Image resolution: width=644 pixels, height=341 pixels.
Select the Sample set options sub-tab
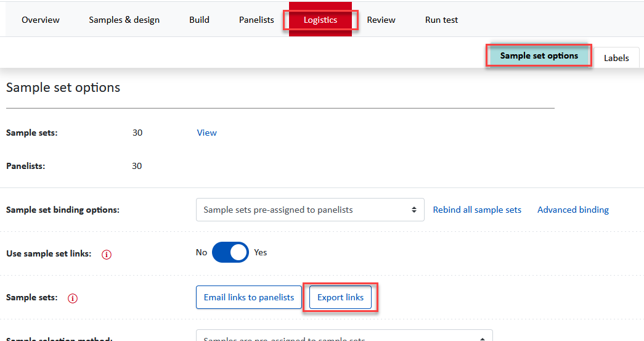pyautogui.click(x=539, y=56)
